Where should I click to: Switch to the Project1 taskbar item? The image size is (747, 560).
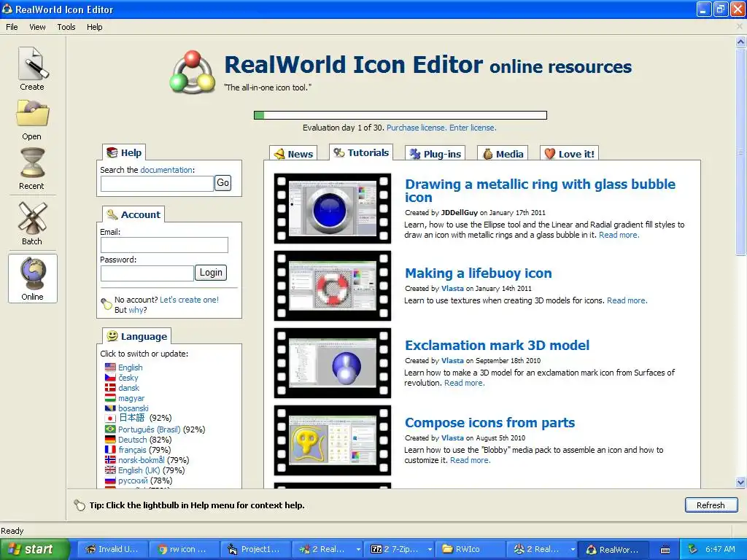pyautogui.click(x=255, y=549)
